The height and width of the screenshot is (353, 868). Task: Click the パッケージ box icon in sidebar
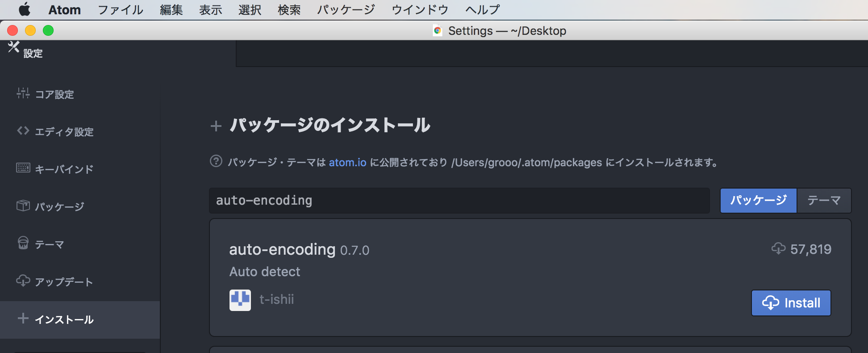point(23,205)
